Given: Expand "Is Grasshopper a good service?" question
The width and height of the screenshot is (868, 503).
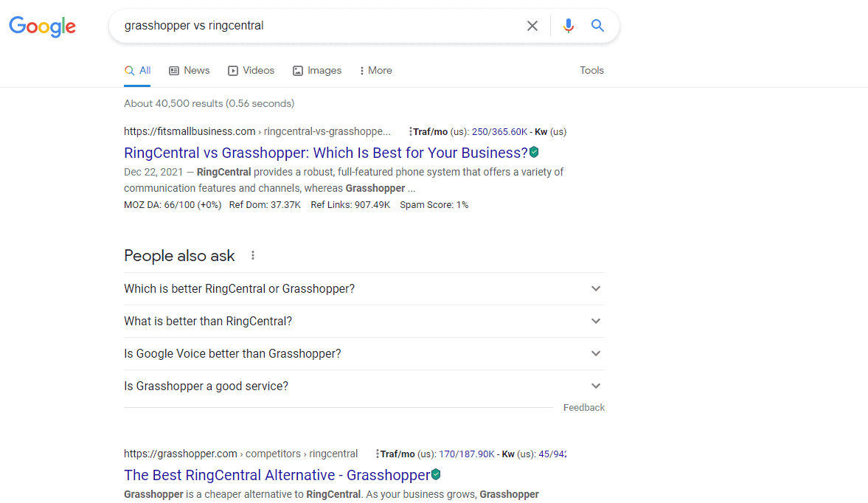Looking at the screenshot, I should (x=596, y=386).
